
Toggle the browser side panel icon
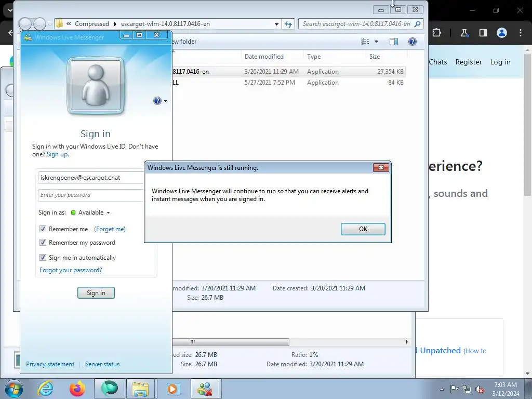coord(483,33)
